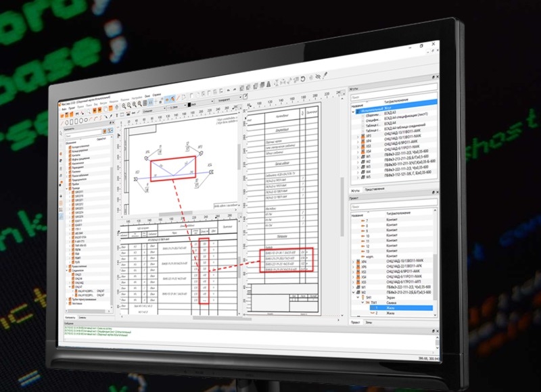The image size is (541, 392).
Task: Close the Жгуты panel
Action: click(x=437, y=77)
